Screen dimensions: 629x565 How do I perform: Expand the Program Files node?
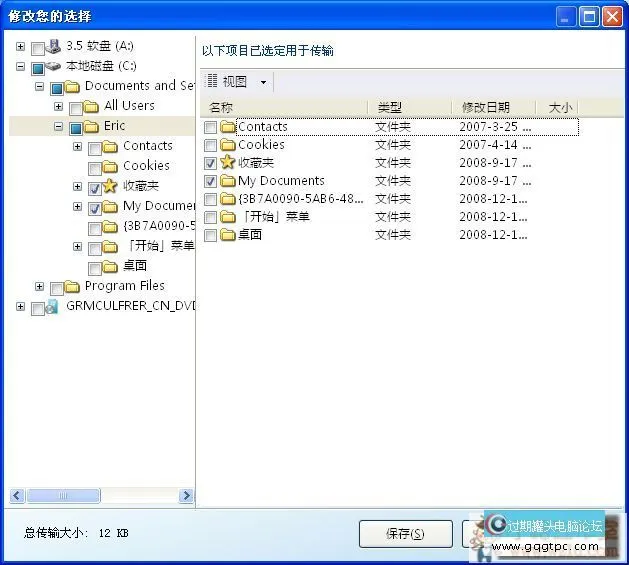[x=39, y=287]
